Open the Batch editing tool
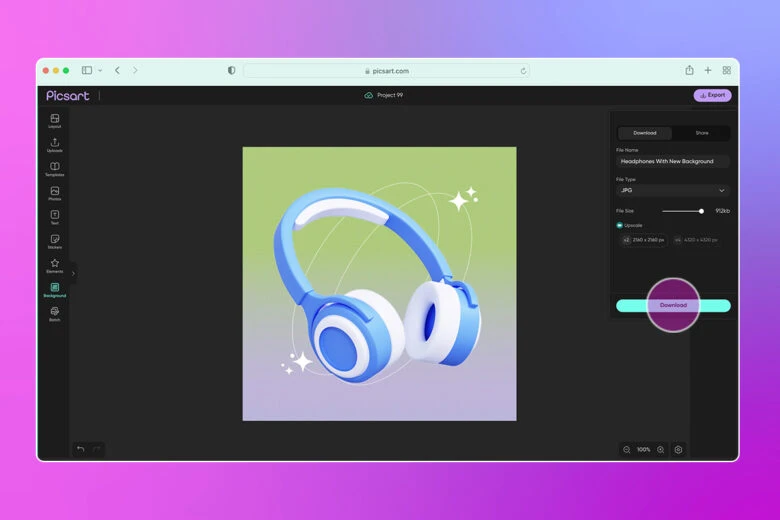Image resolution: width=780 pixels, height=520 pixels. [55, 313]
